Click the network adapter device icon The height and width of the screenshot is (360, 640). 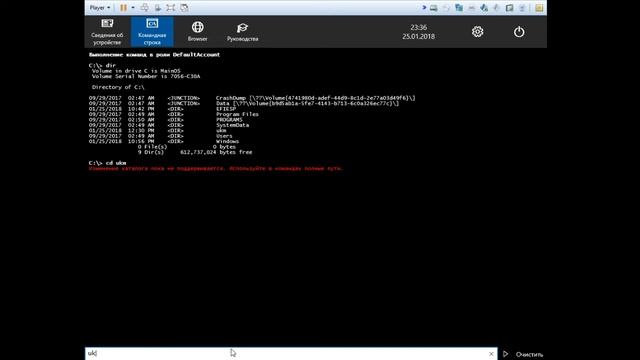459,8
